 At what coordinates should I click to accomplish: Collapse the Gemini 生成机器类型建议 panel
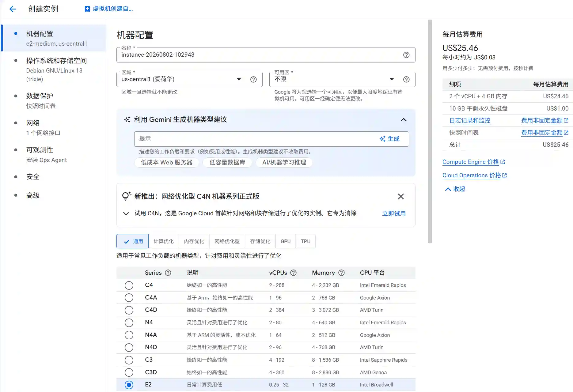point(404,119)
